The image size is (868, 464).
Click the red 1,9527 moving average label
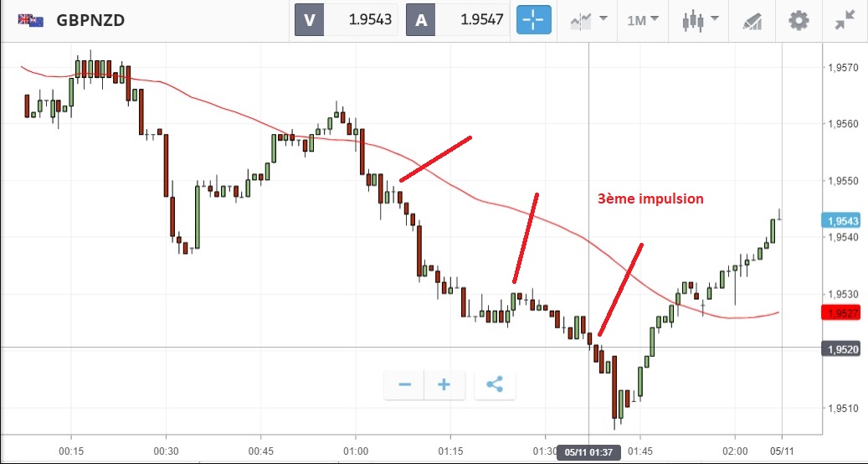click(x=840, y=313)
